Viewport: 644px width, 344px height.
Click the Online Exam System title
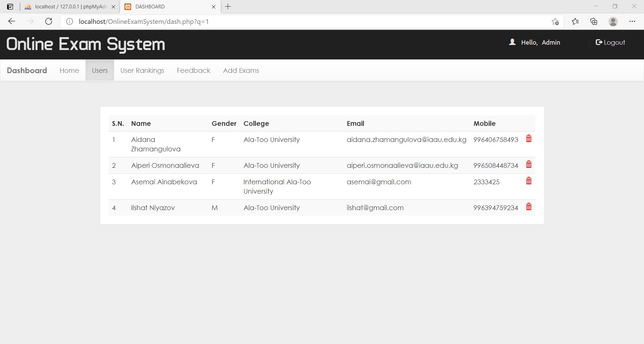(86, 44)
